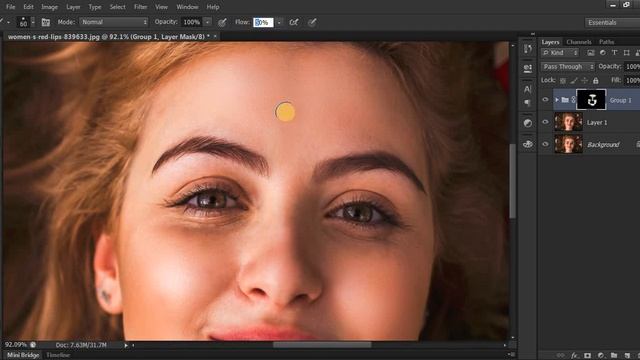Hide the Group 1 layer visibility eye
Viewport: 640px width, 360px height.
click(545, 100)
